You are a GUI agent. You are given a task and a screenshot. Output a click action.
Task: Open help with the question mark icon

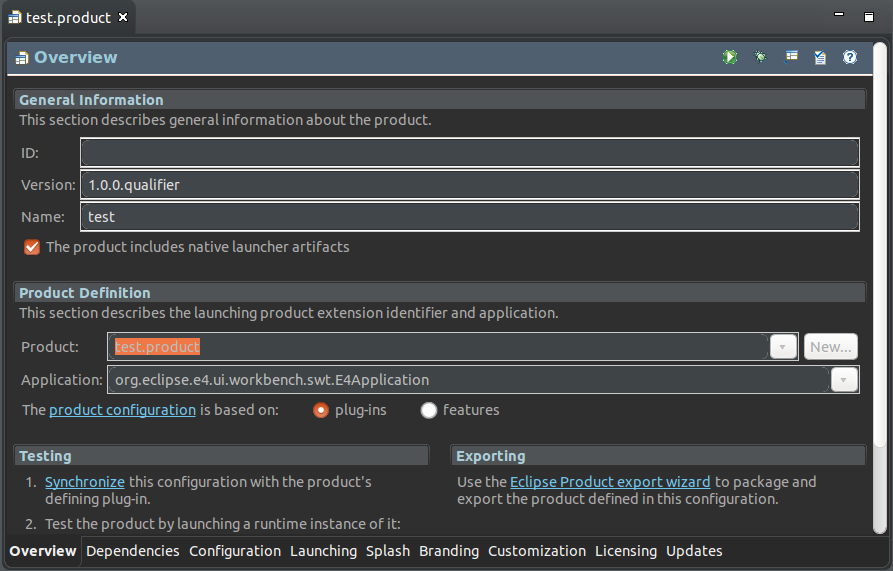(850, 57)
